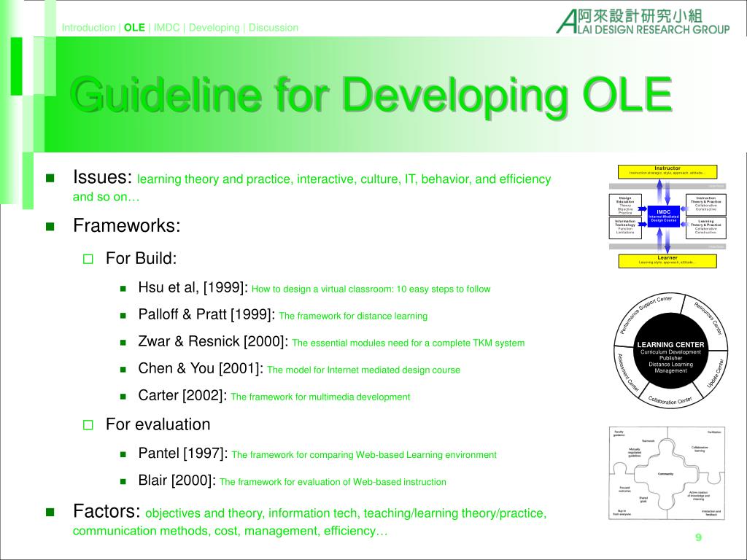This screenshot has height=560, width=747.
Task: Click 'The framework for evaluation of Web-based instruction'
Action: pyautogui.click(x=333, y=482)
